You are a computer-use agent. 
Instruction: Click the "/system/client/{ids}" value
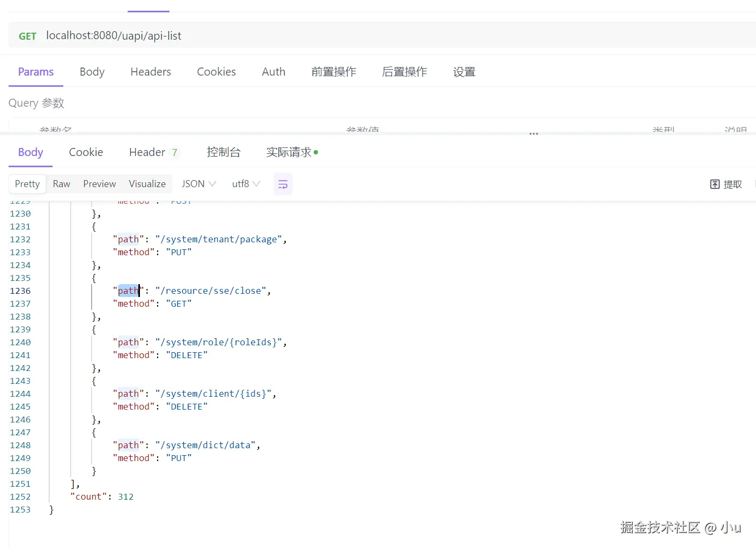coord(213,394)
